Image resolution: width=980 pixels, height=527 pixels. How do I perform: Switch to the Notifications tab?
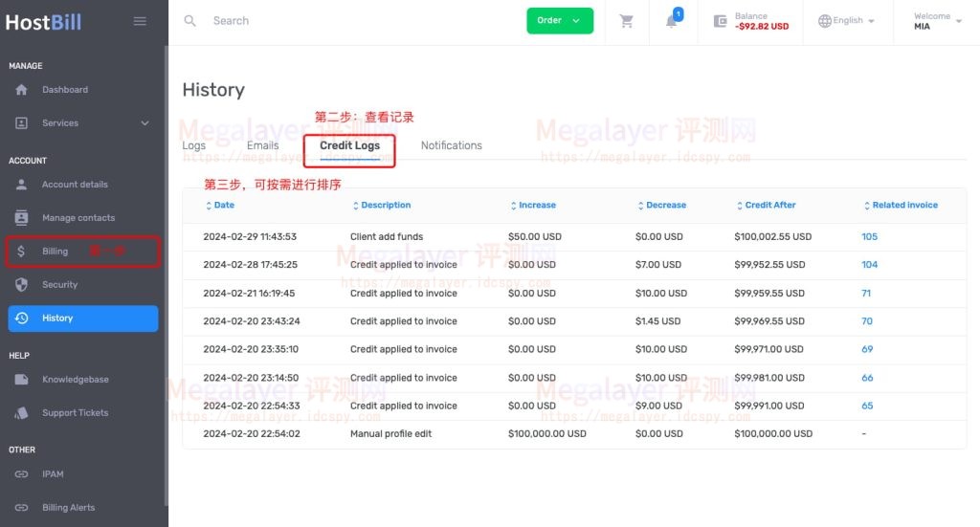pos(451,146)
